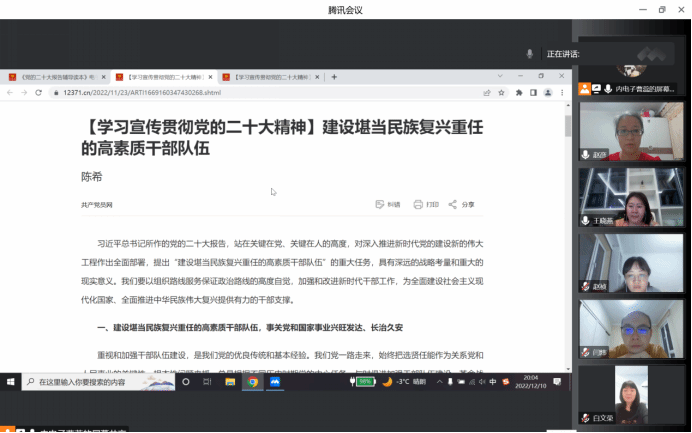This screenshot has width=692, height=433.
Task: Click the print (打印) icon in article
Action: click(x=418, y=204)
